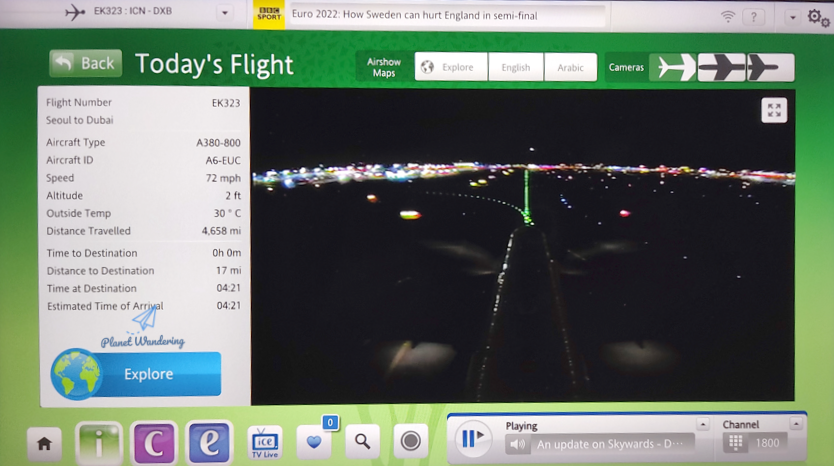Switch Airshow map to English
The width and height of the screenshot is (834, 466).
pos(516,67)
